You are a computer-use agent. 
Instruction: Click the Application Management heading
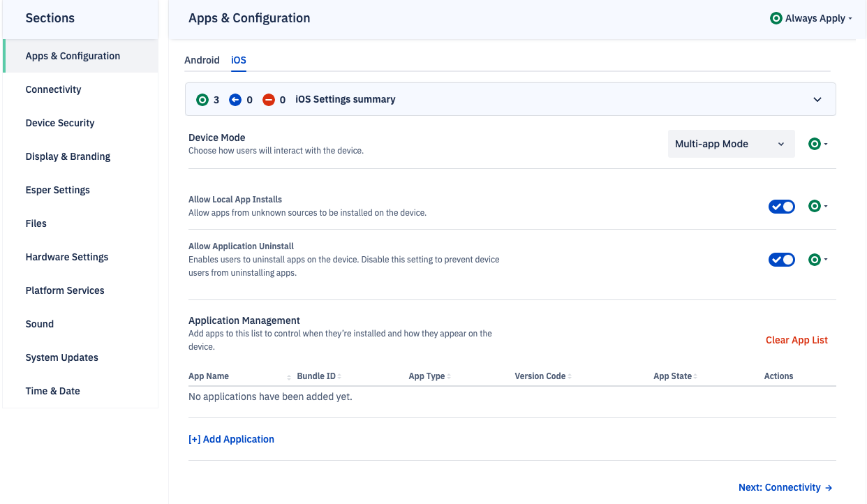pyautogui.click(x=244, y=320)
